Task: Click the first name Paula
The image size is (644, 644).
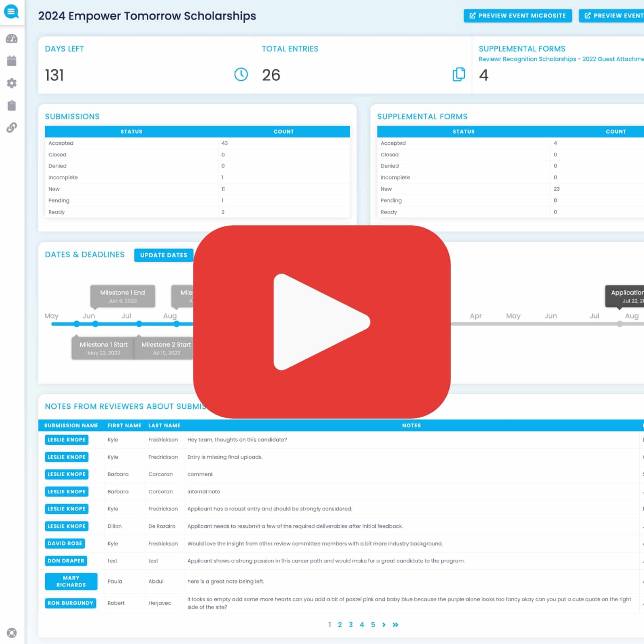Action: point(115,581)
